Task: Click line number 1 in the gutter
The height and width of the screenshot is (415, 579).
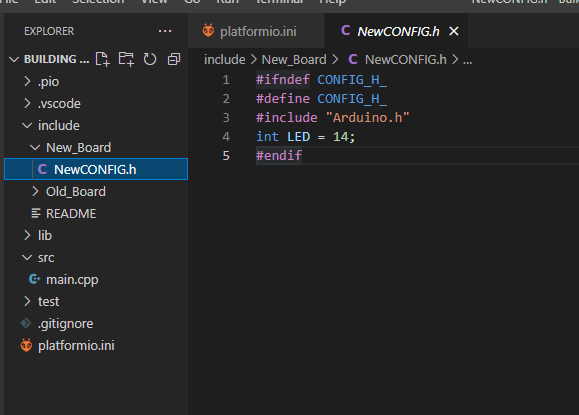Action: click(226, 80)
